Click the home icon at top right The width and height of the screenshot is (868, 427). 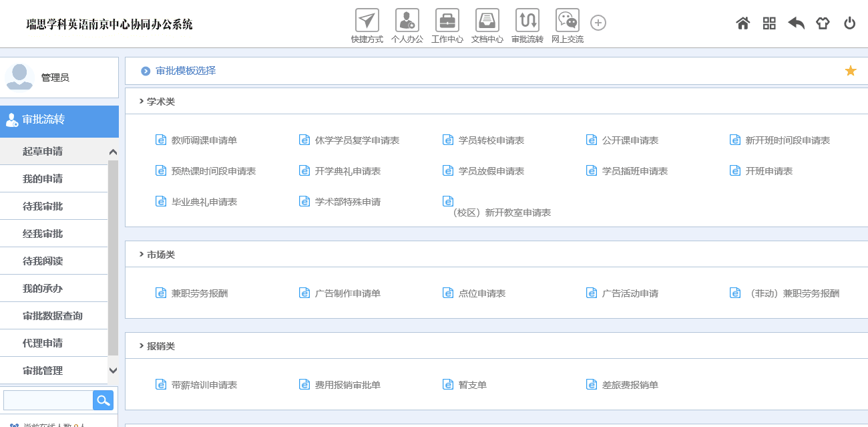tap(742, 23)
